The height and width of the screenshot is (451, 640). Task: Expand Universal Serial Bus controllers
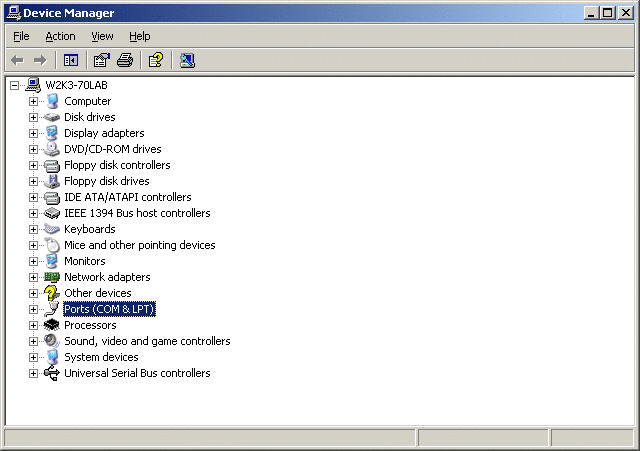(x=33, y=373)
